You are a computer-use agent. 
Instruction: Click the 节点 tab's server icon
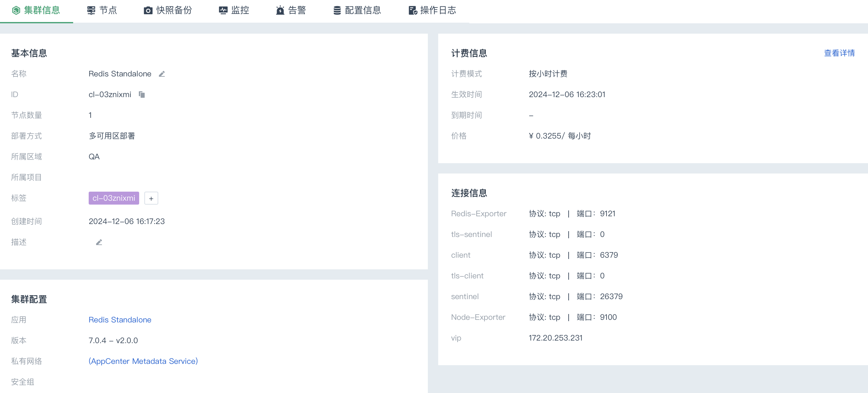point(91,10)
